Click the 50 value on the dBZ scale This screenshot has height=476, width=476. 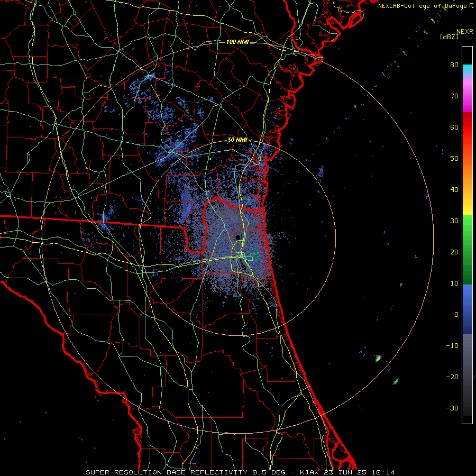(454, 159)
